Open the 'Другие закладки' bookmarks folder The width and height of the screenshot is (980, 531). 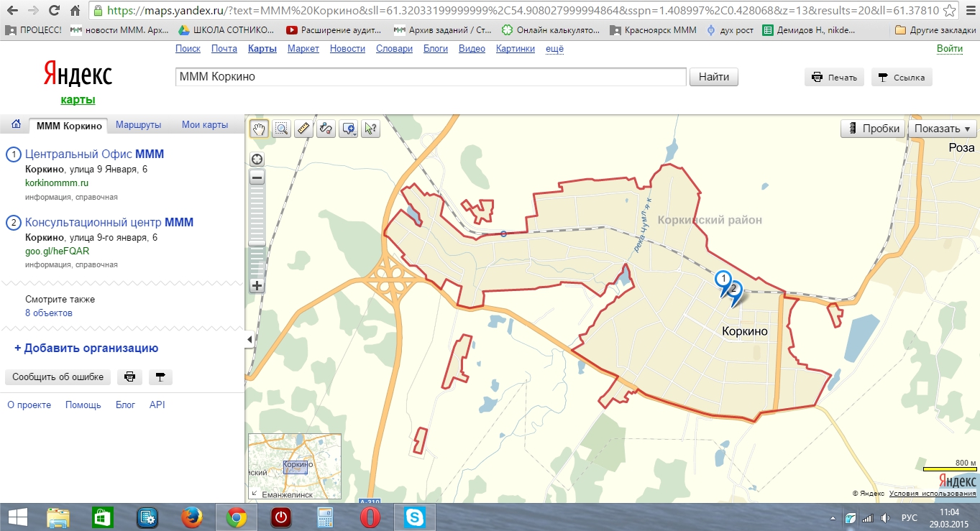pos(935,30)
